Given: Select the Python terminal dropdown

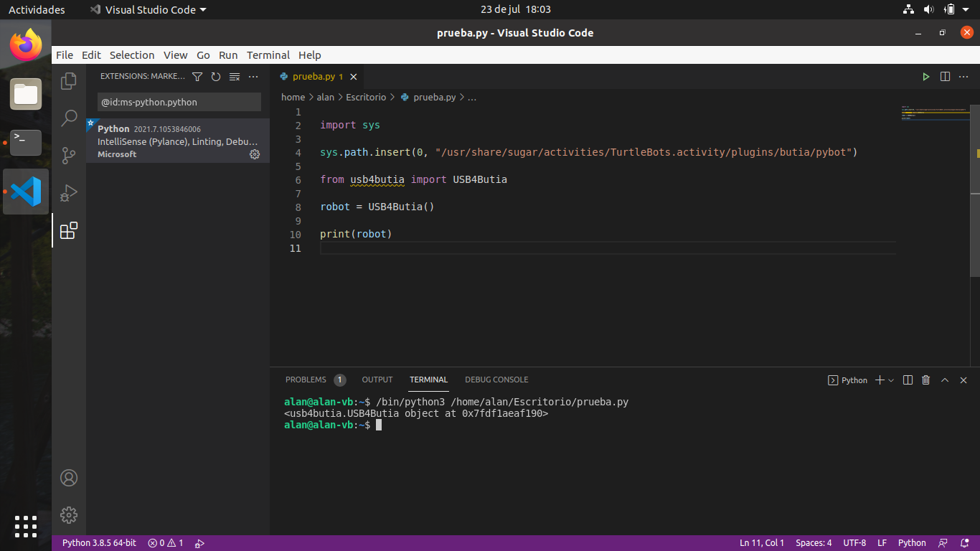Looking at the screenshot, I should pyautogui.click(x=848, y=380).
